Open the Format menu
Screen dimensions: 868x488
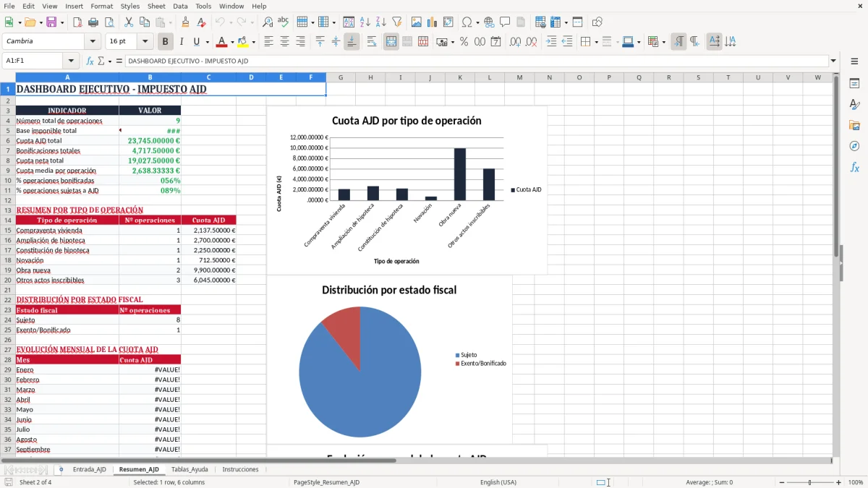(x=101, y=6)
